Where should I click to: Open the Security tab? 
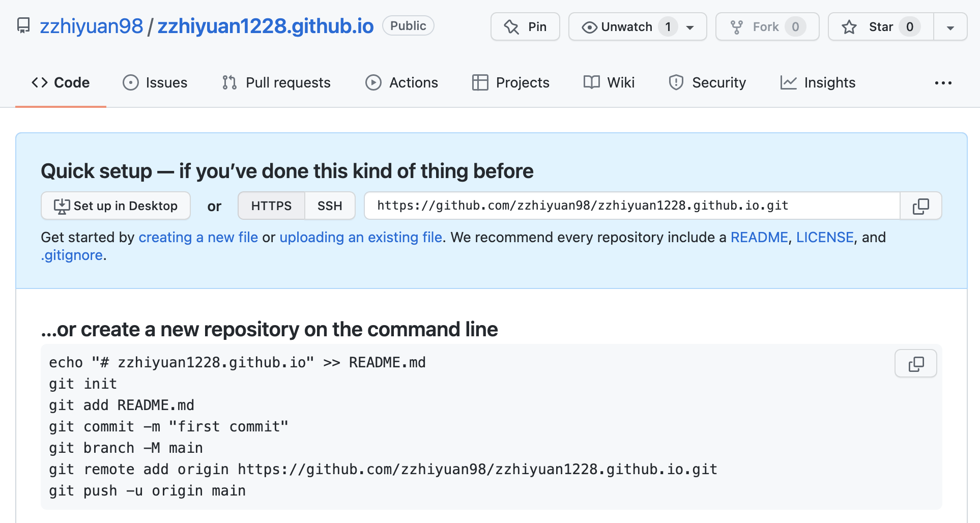pyautogui.click(x=707, y=82)
